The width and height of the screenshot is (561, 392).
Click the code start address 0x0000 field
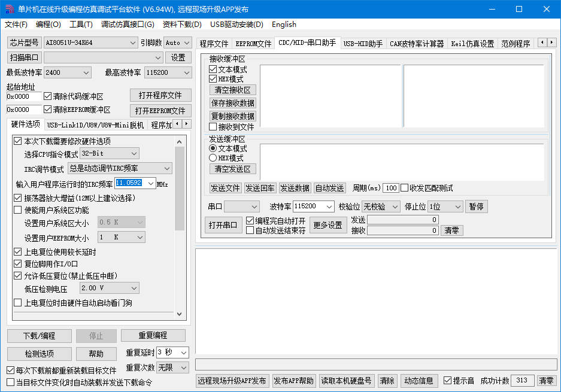coord(24,96)
